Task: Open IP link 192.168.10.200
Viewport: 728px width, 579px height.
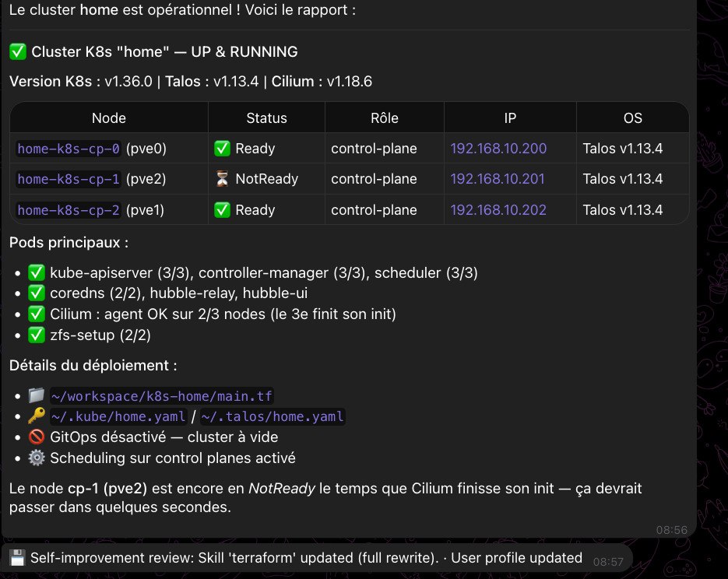Action: pyautogui.click(x=498, y=149)
